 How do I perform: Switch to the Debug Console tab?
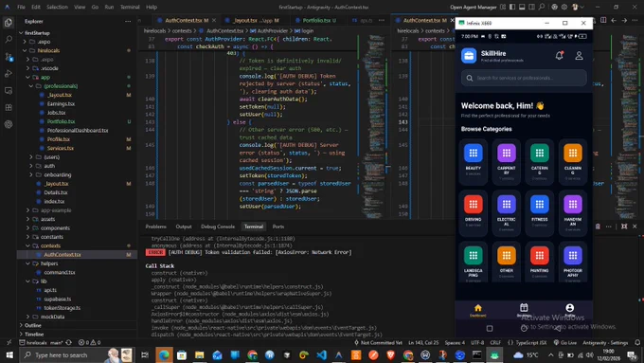point(218,227)
